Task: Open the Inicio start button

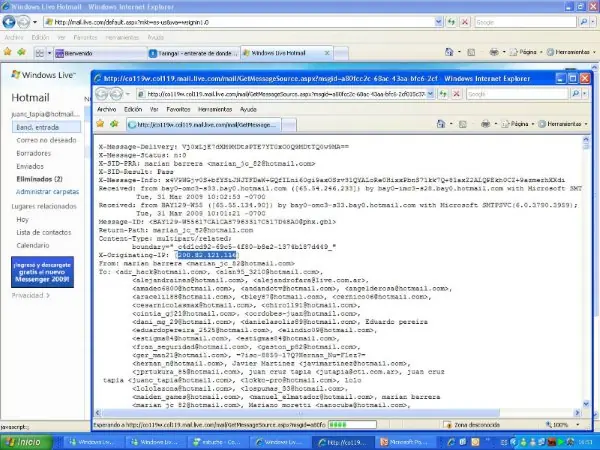Action: 24,441
